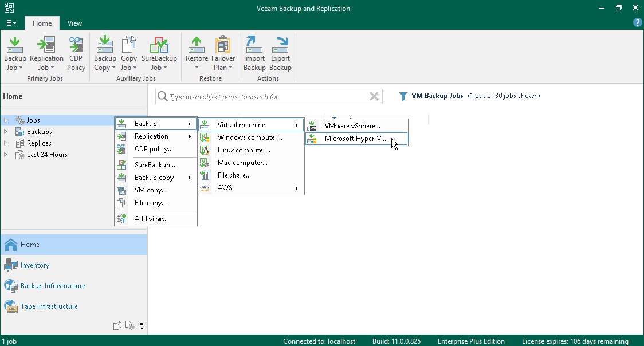
Task: Expand the Backups tree node
Action: tap(6, 132)
